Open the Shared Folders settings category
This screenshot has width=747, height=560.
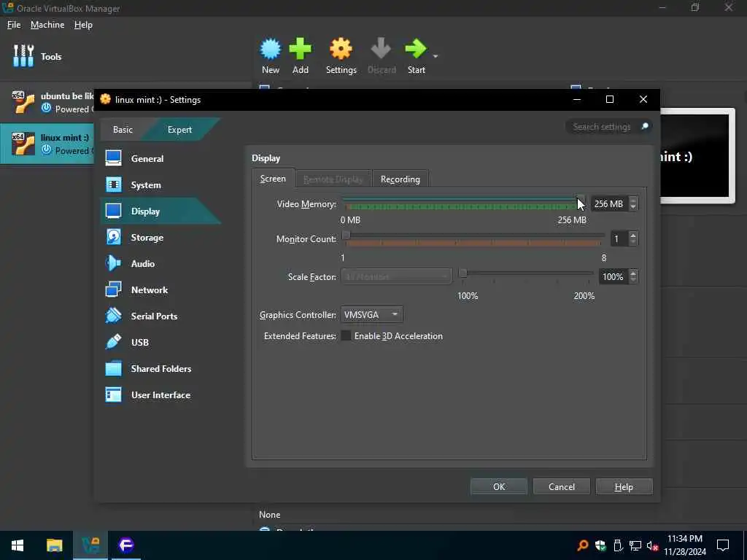(161, 368)
